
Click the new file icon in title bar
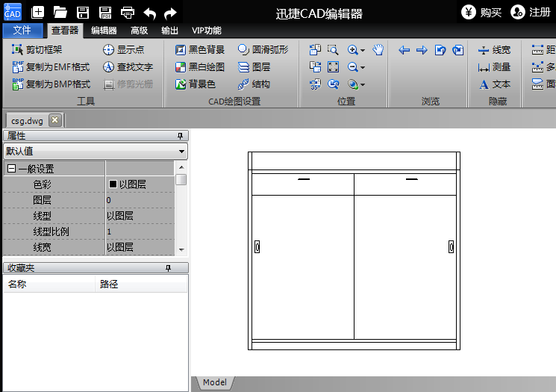tap(37, 12)
